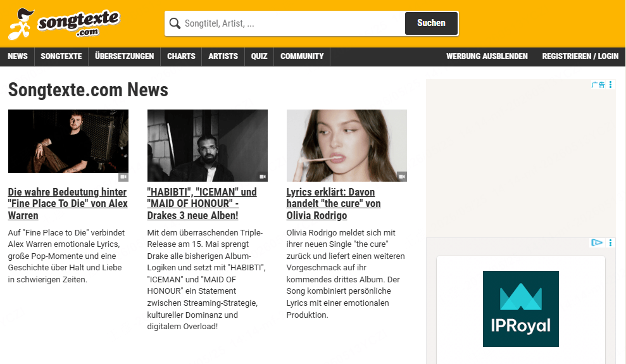Click video icon on Olivia Rodrigo thumbnail

point(402,177)
